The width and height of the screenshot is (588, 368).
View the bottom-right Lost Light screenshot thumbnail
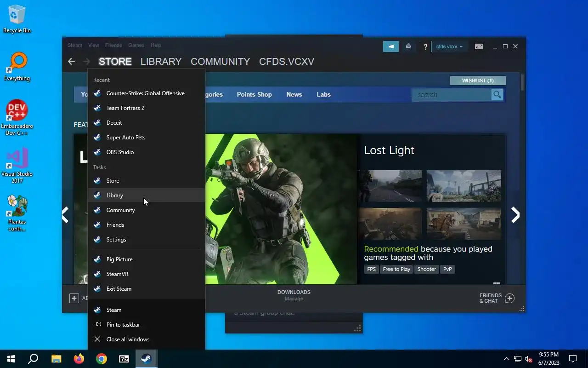click(464, 224)
